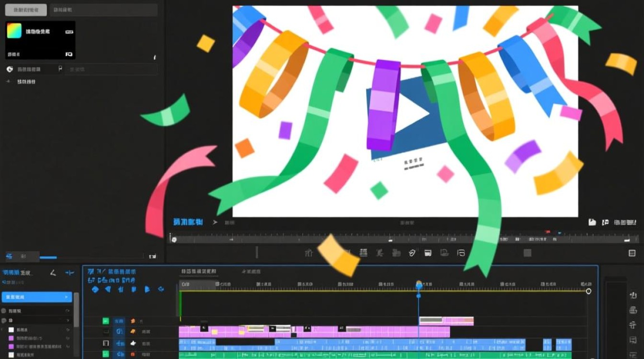Select the dark second tab beside the gray tab
Screen dimensions: 644x359
(103, 10)
